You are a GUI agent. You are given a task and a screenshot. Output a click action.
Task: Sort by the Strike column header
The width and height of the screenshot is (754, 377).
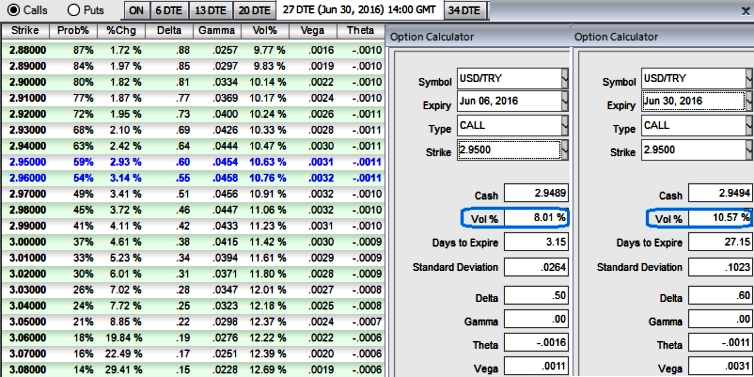tap(25, 31)
